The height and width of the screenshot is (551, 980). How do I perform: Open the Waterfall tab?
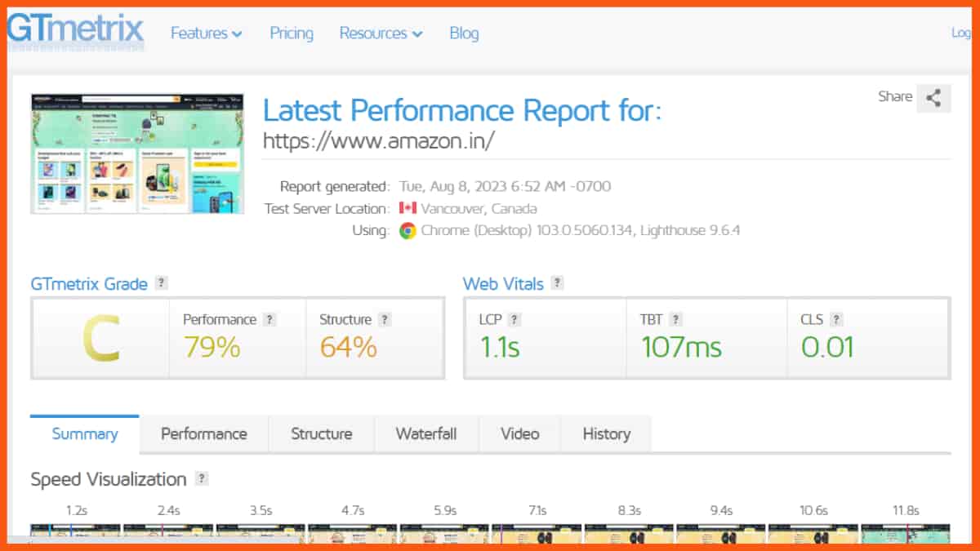(425, 434)
